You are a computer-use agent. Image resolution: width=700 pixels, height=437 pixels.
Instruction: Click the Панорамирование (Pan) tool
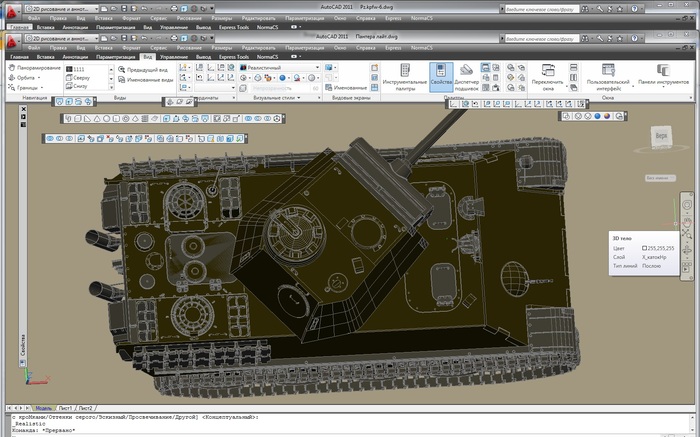[36, 67]
